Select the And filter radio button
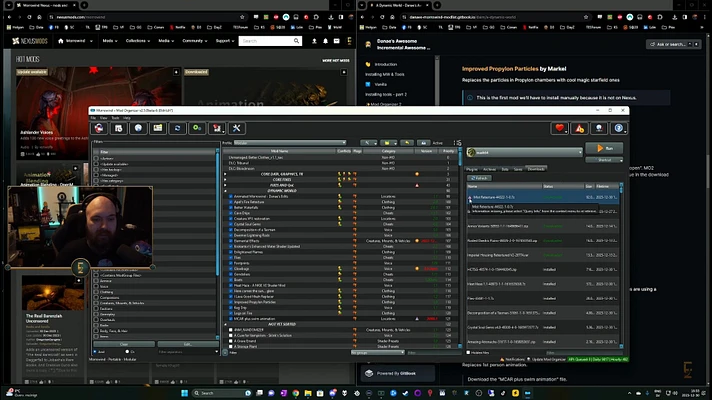The image size is (712, 400). 95,351
